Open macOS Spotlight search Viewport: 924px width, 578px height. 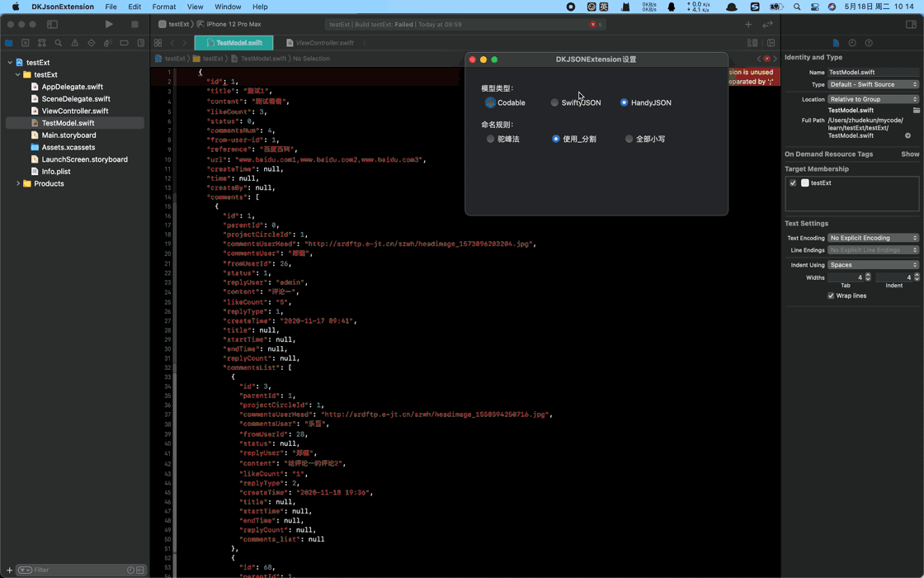797,7
